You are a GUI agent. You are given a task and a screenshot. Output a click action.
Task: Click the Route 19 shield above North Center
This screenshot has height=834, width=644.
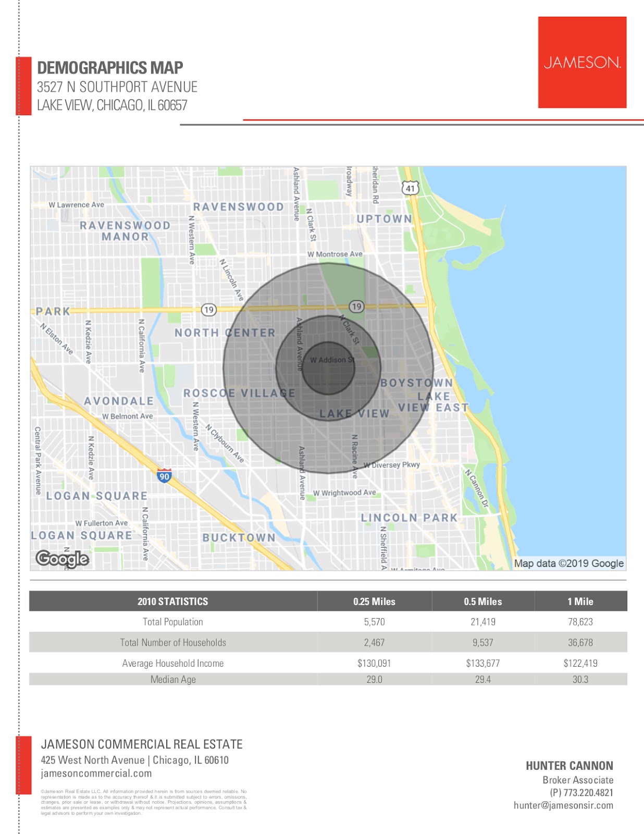click(208, 310)
